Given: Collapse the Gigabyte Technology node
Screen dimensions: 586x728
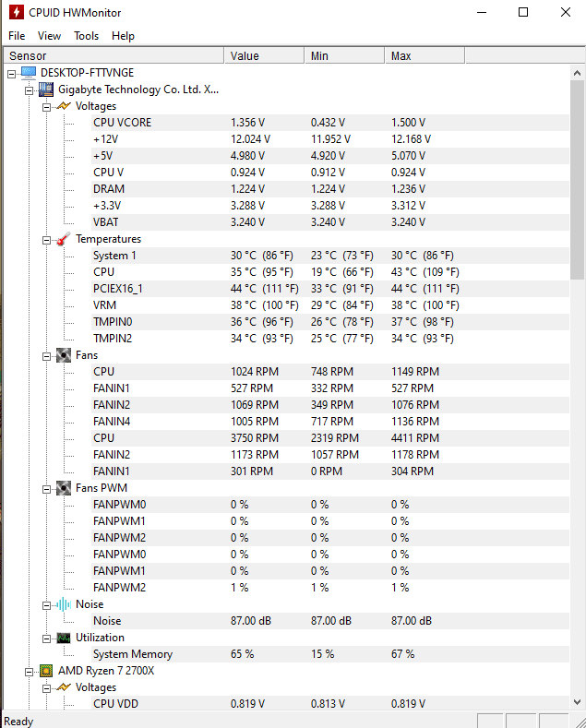Looking at the screenshot, I should click(29, 90).
